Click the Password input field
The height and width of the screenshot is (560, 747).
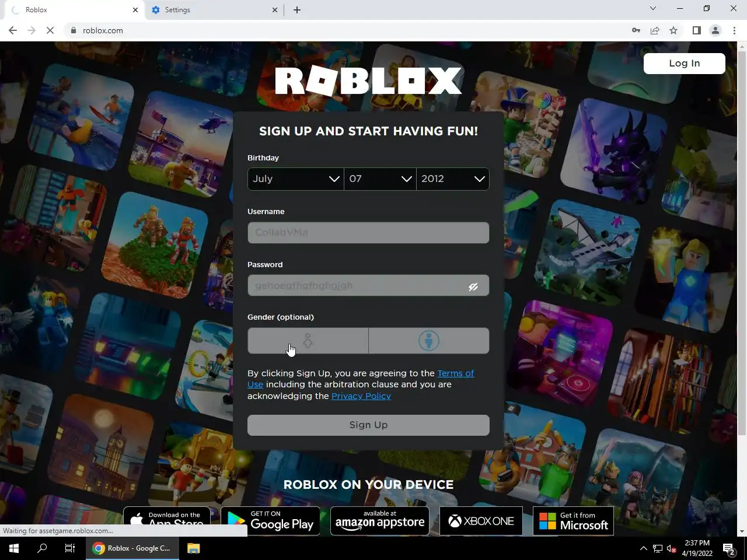pyautogui.click(x=368, y=285)
